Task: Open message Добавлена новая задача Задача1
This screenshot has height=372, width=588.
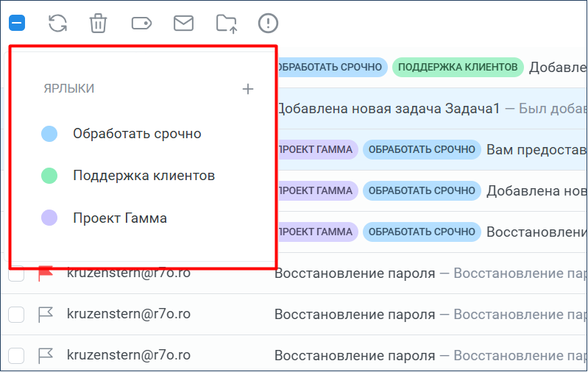Action: click(389, 109)
